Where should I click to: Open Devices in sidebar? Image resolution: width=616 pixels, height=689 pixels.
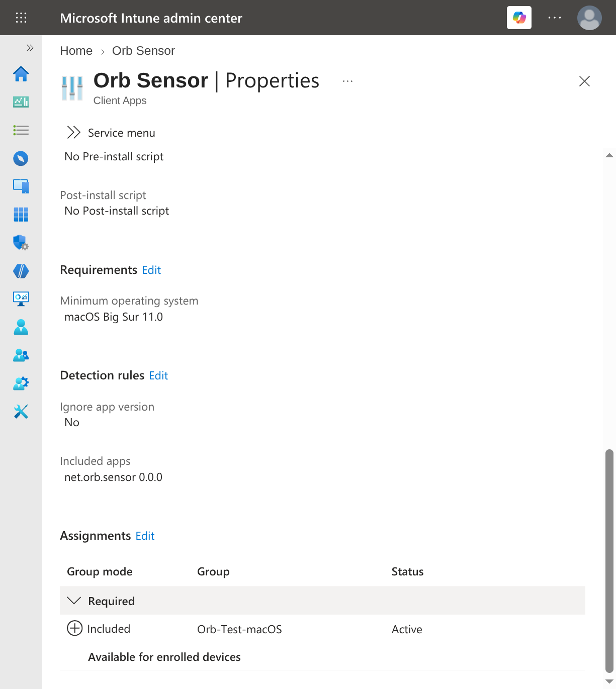[x=21, y=186]
